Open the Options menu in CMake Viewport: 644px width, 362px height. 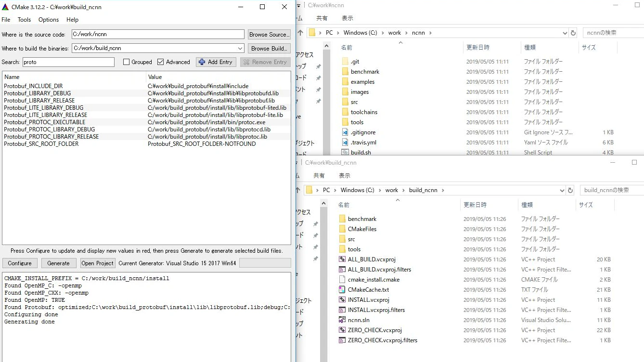(x=49, y=20)
